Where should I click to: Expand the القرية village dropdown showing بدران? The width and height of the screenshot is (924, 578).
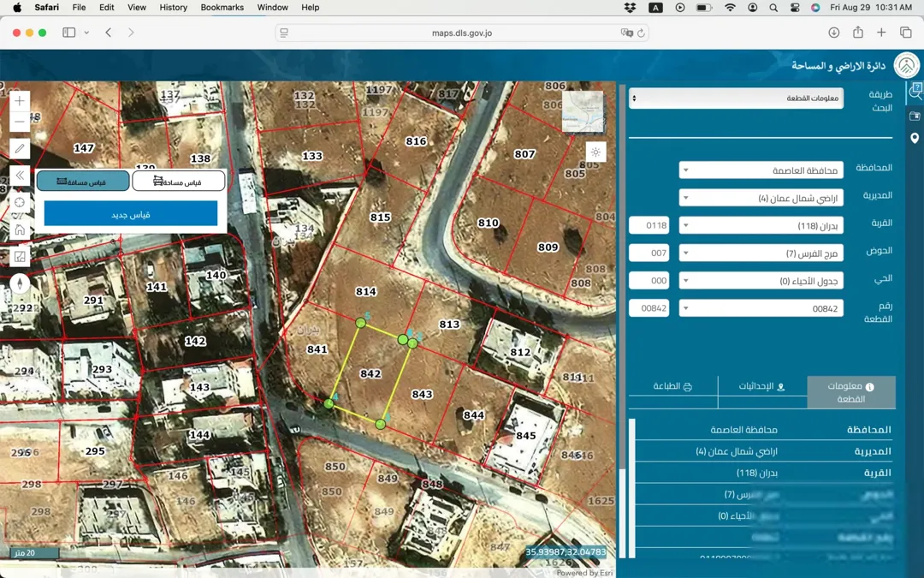tap(761, 225)
